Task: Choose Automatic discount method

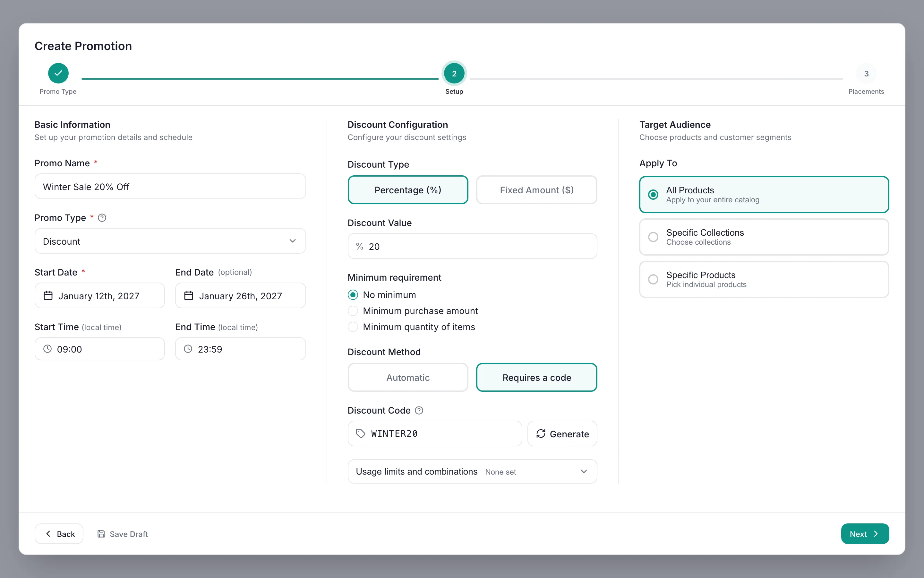Action: point(408,378)
